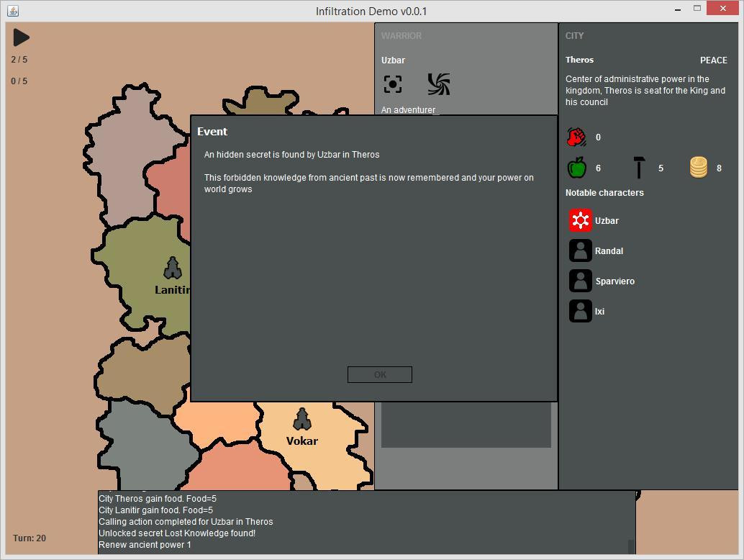Click the Uzbar name in Notable characters
This screenshot has width=744, height=560.
607,221
